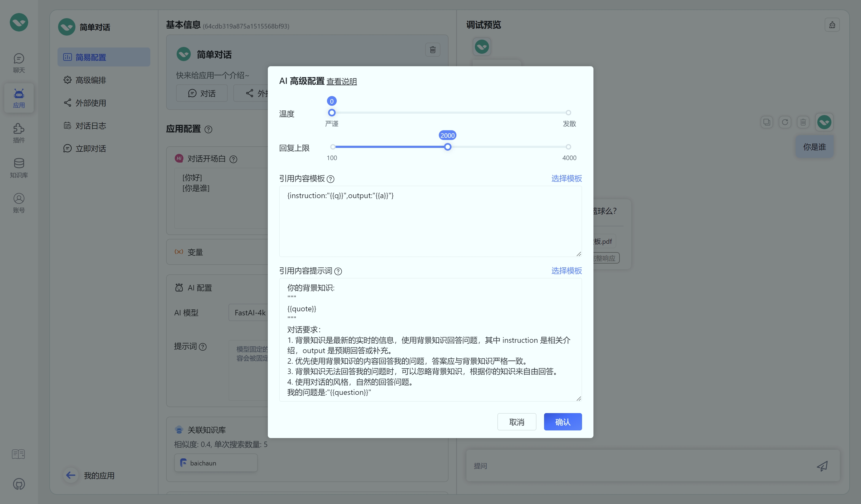
Task: Open the 知识库 sidebar section
Action: 19,167
